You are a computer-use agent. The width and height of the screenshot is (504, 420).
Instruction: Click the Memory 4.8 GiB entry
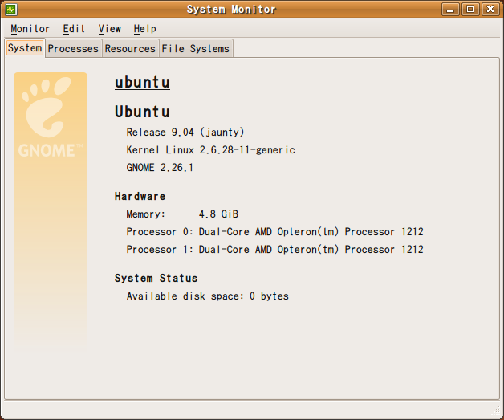tap(182, 214)
